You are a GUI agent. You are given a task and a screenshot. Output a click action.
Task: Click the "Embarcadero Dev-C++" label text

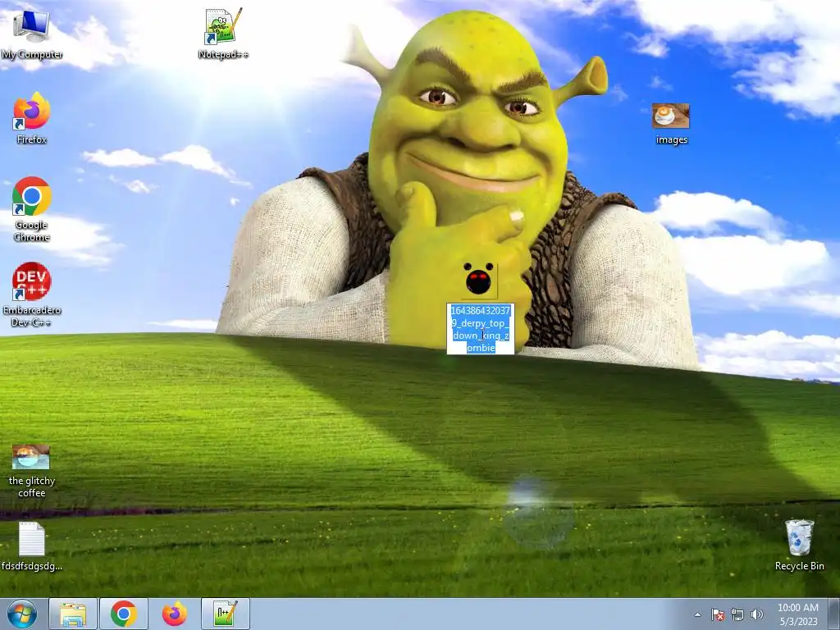[32, 316]
